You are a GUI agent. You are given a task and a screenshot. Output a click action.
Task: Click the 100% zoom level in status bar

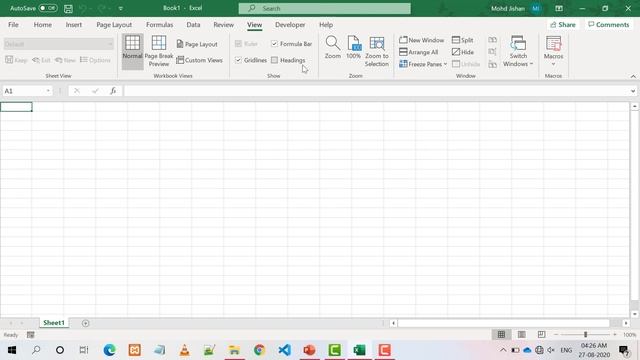point(629,335)
